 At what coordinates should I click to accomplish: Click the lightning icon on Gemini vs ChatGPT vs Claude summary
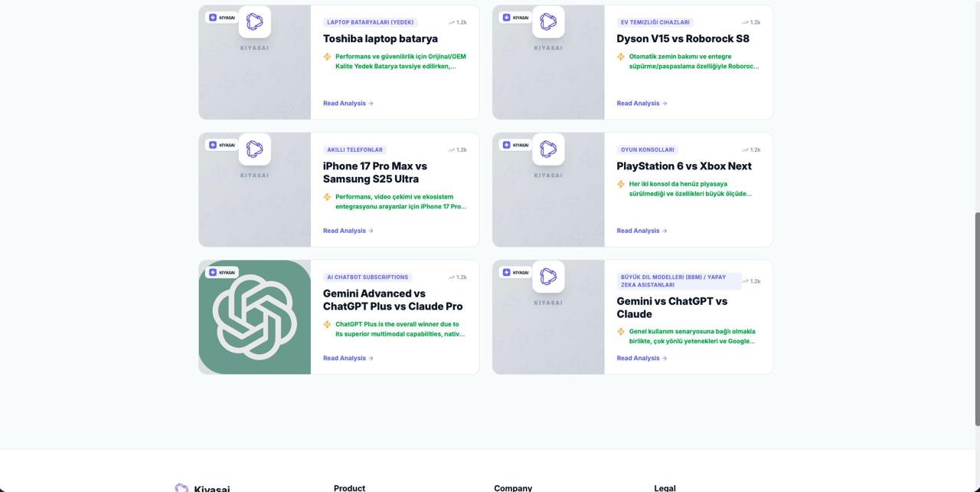pos(621,332)
